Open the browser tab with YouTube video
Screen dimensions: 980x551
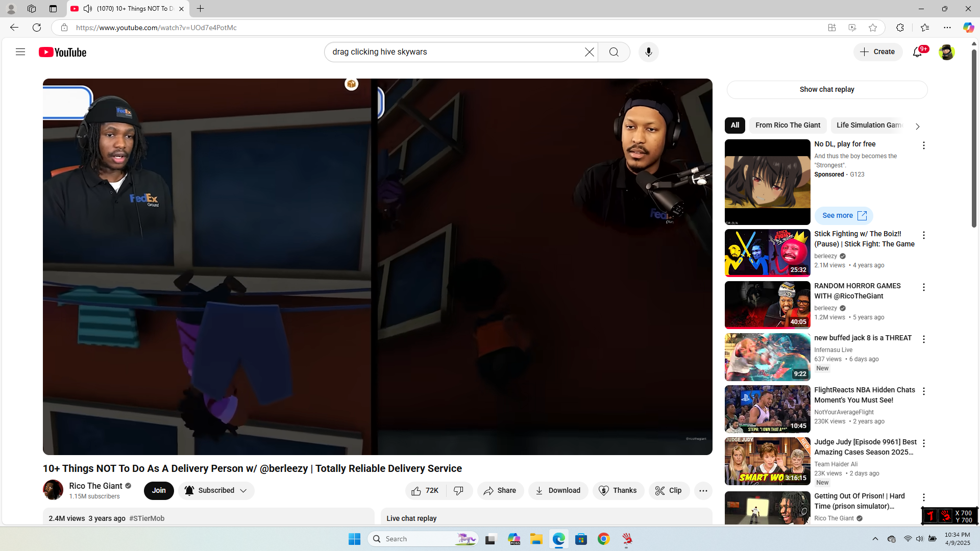(x=128, y=9)
